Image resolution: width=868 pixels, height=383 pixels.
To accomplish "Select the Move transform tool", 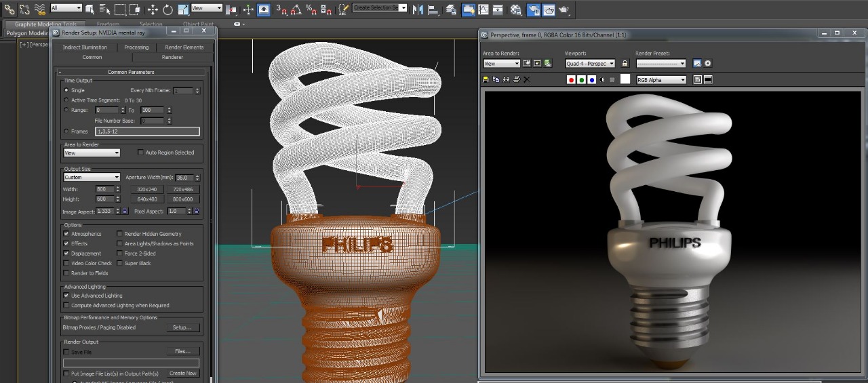I will click(x=153, y=9).
